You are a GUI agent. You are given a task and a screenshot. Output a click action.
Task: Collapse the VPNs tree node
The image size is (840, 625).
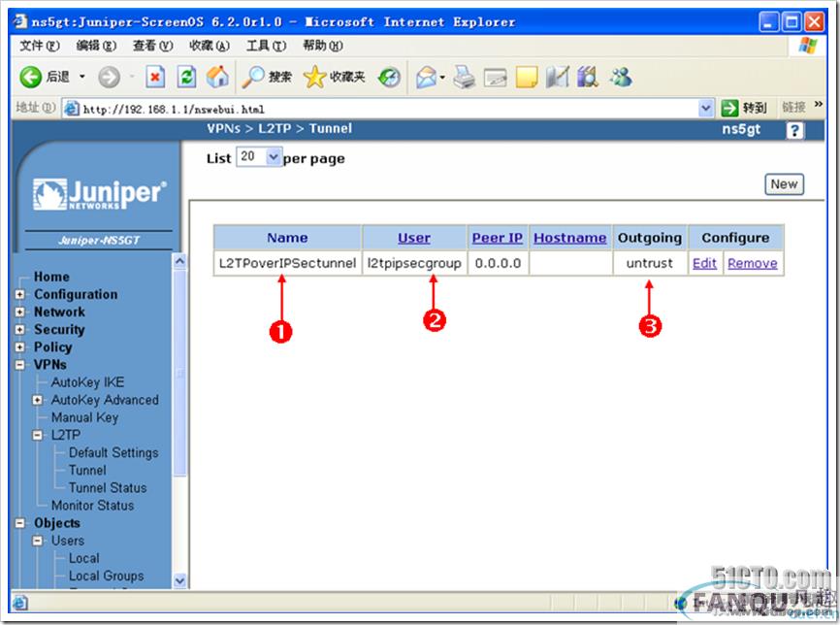pos(20,365)
